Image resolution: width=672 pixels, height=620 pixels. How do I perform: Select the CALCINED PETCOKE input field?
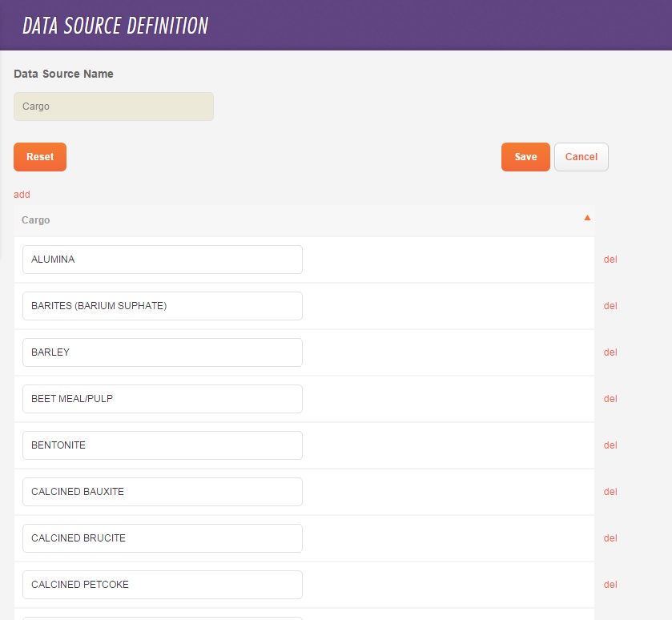163,585
